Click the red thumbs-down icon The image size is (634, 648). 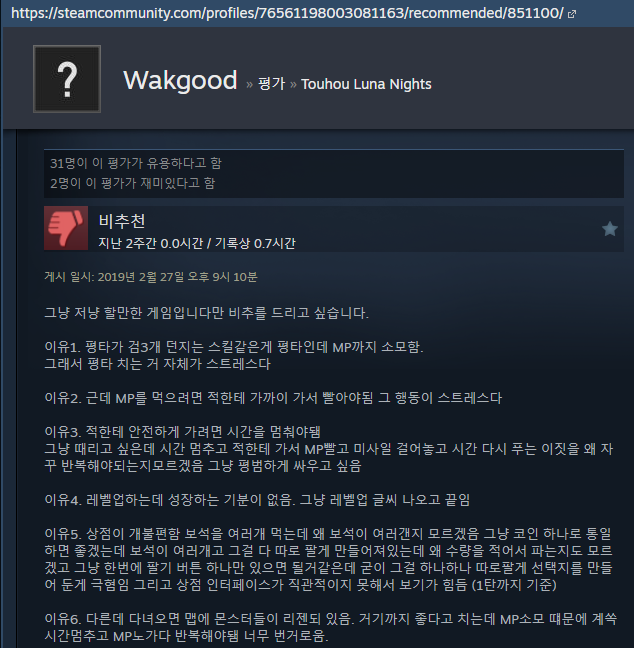(x=66, y=228)
